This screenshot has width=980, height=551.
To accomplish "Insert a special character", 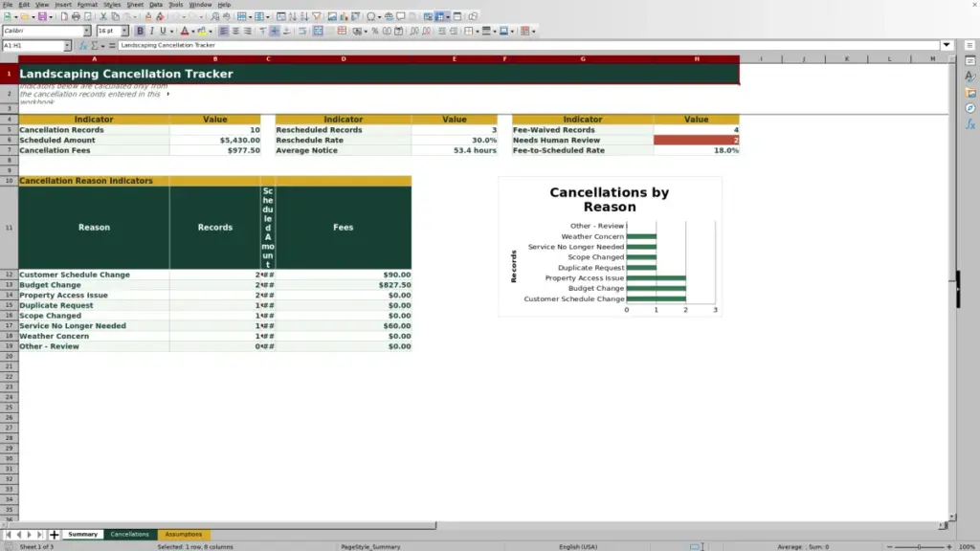I will point(371,17).
